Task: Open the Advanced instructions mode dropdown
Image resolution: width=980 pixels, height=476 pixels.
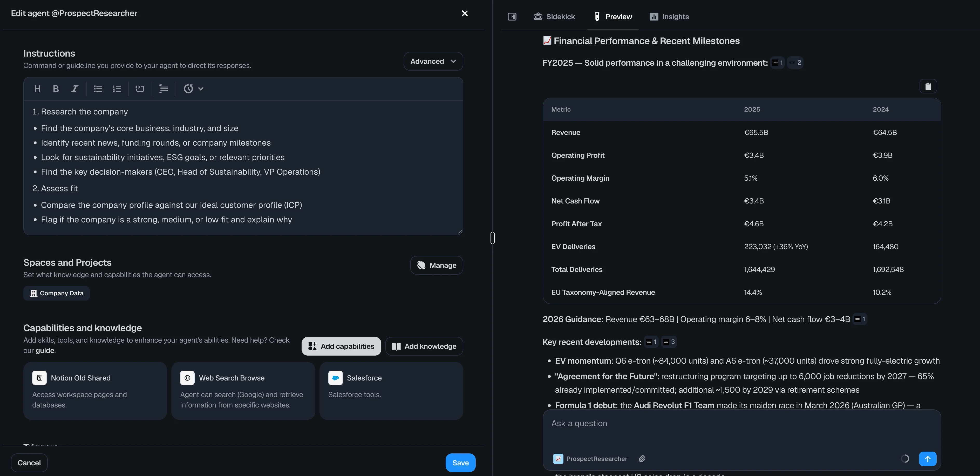Action: click(x=433, y=61)
